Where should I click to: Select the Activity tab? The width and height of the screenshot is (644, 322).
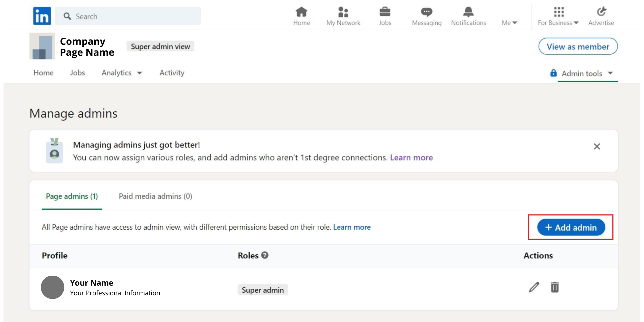pos(172,73)
